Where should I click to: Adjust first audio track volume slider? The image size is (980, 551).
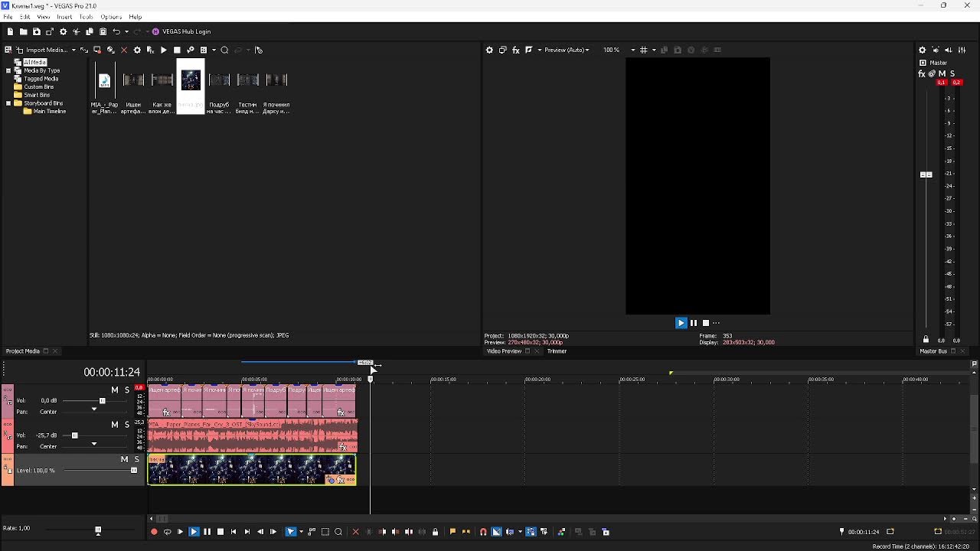[102, 401]
